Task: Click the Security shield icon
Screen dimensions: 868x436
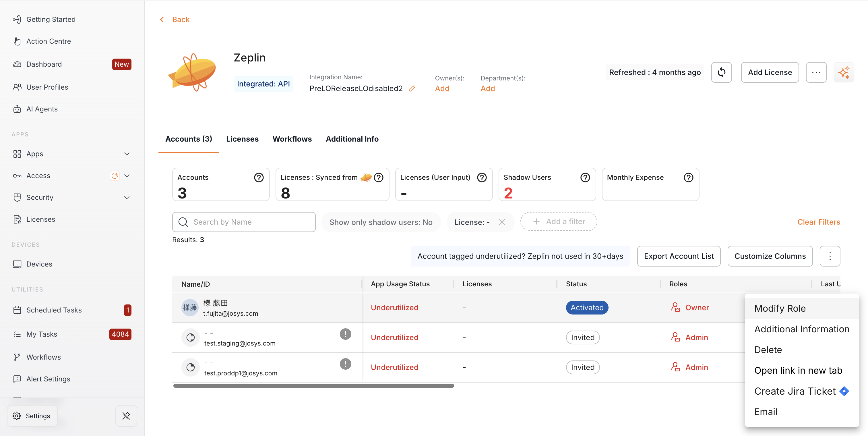Action: [x=17, y=197]
